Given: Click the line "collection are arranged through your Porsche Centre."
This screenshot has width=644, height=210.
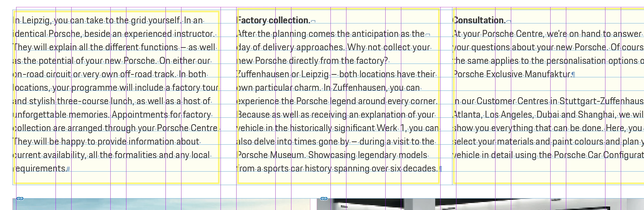Looking at the screenshot, I should click(x=116, y=128).
